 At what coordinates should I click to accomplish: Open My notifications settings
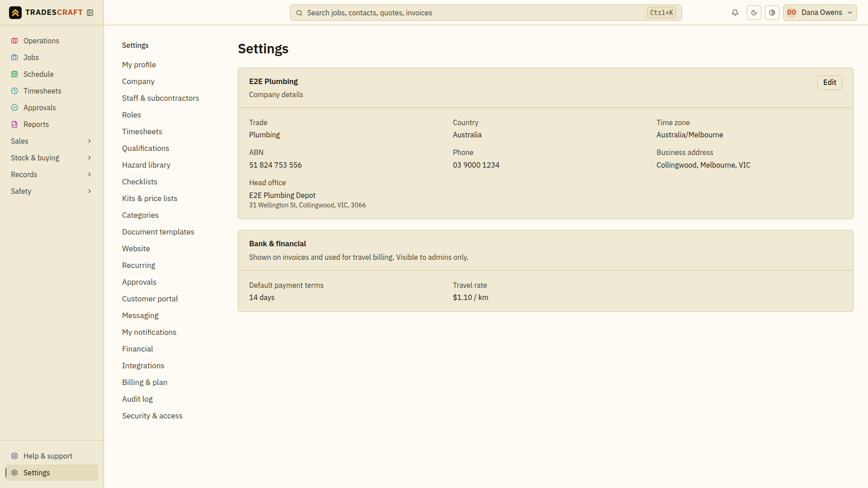coord(149,332)
